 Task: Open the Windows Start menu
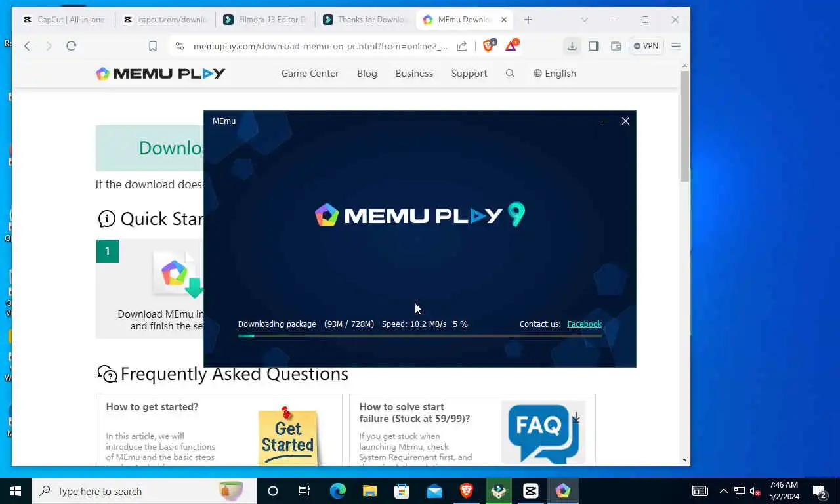[16, 491]
